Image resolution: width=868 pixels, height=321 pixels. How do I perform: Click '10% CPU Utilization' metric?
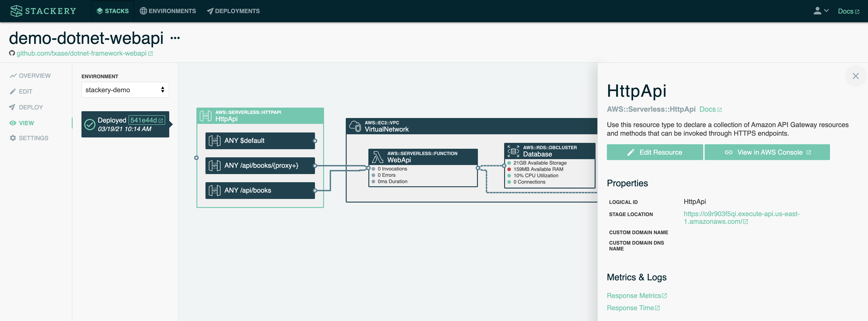pyautogui.click(x=533, y=176)
